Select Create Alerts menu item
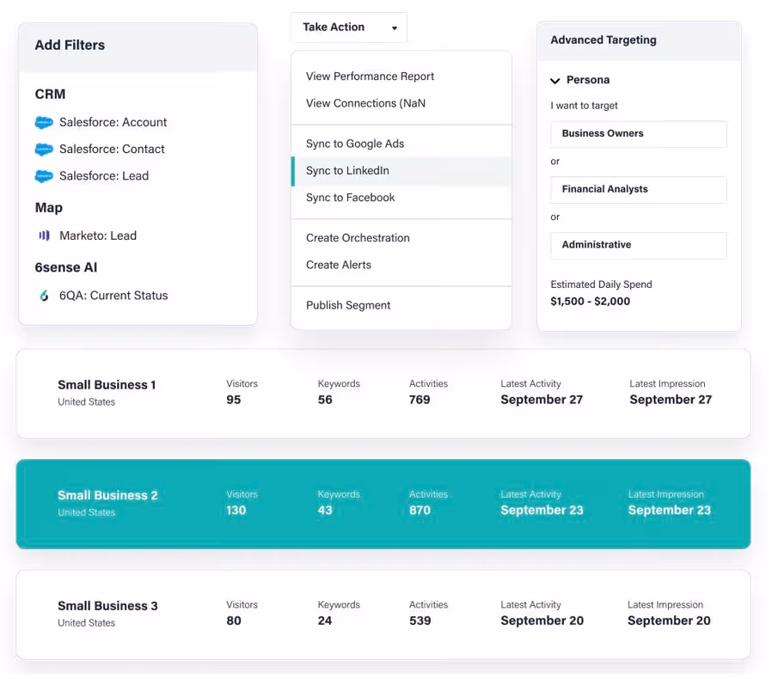Image resolution: width=784 pixels, height=679 pixels. click(x=339, y=265)
